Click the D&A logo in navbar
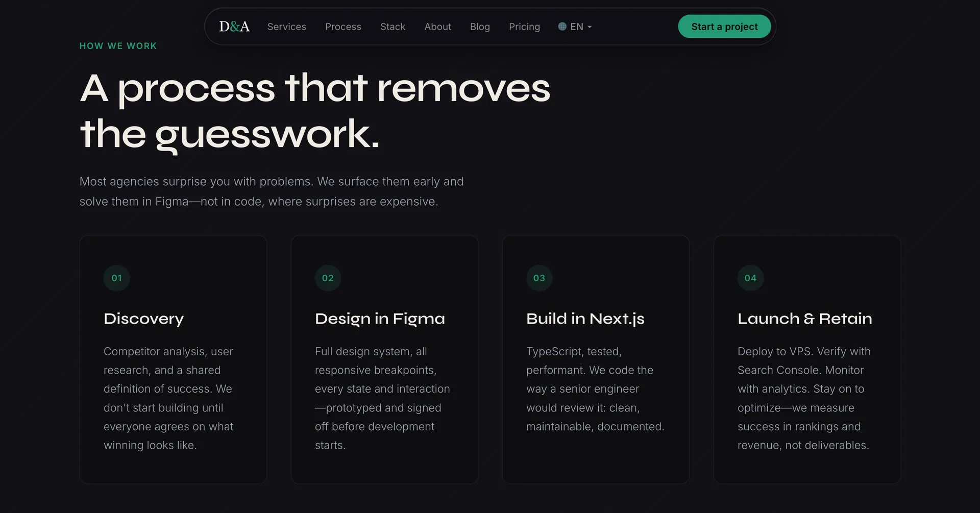This screenshot has width=980, height=513. (234, 27)
